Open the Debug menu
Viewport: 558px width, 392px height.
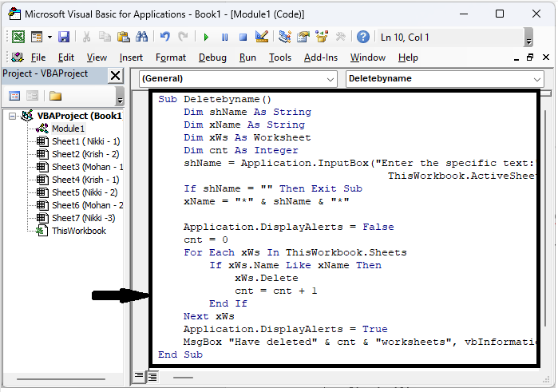tap(212, 57)
